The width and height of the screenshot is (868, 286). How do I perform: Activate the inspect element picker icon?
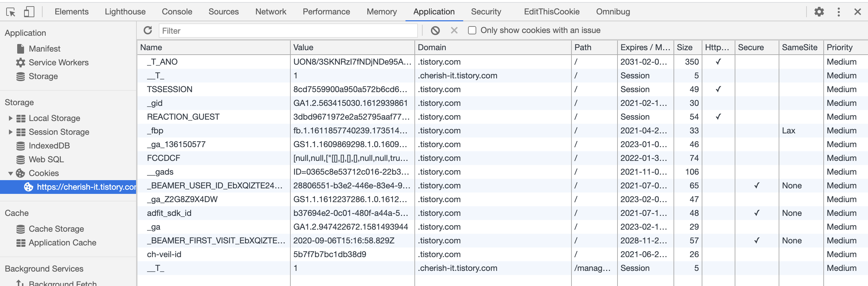point(11,12)
